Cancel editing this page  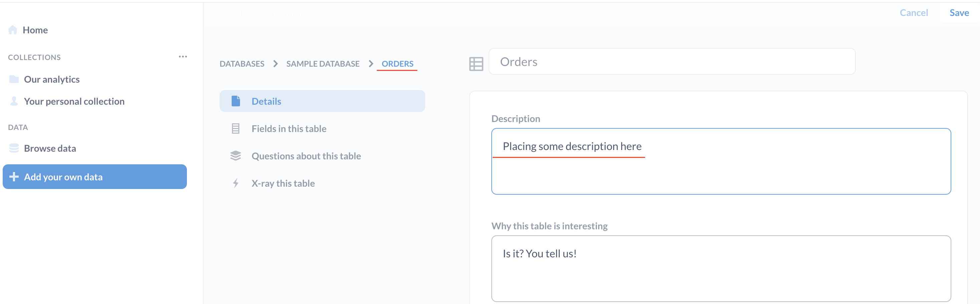pyautogui.click(x=914, y=13)
